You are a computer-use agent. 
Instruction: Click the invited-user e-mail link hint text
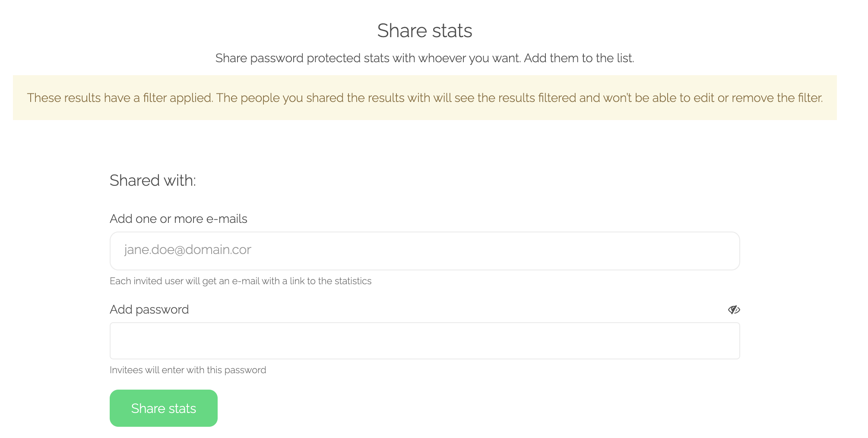pos(241,281)
